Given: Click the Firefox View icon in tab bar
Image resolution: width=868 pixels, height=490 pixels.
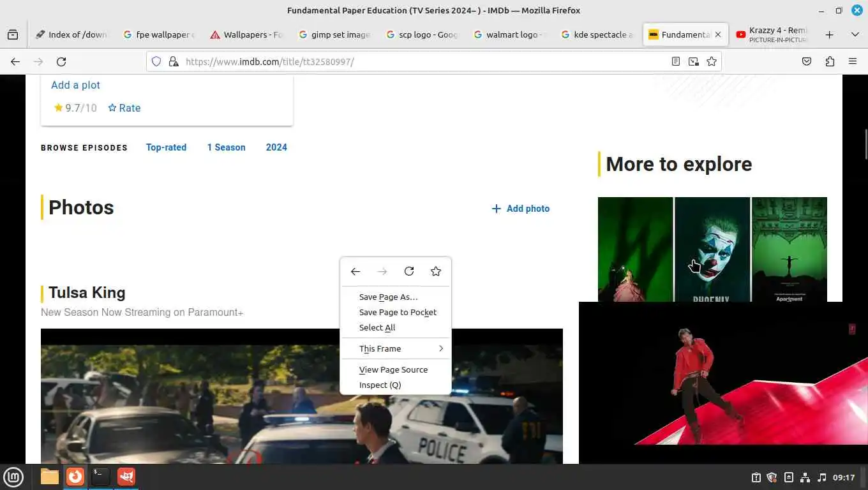Looking at the screenshot, I should tap(13, 34).
